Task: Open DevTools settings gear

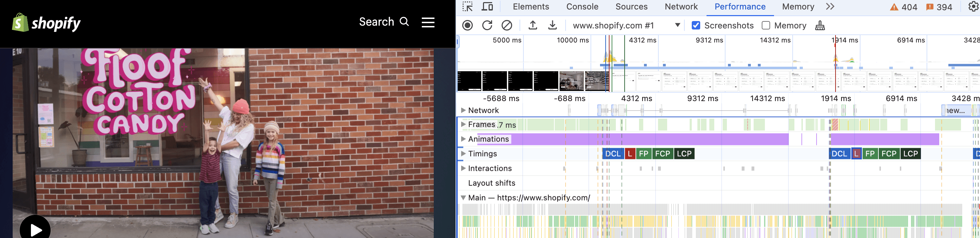Action: pyautogui.click(x=974, y=6)
